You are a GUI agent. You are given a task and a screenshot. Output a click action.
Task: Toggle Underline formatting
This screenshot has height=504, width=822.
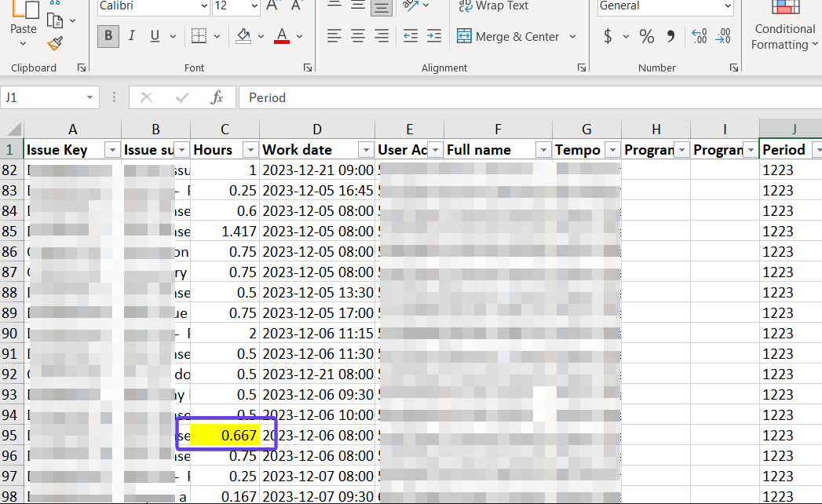[x=154, y=36]
